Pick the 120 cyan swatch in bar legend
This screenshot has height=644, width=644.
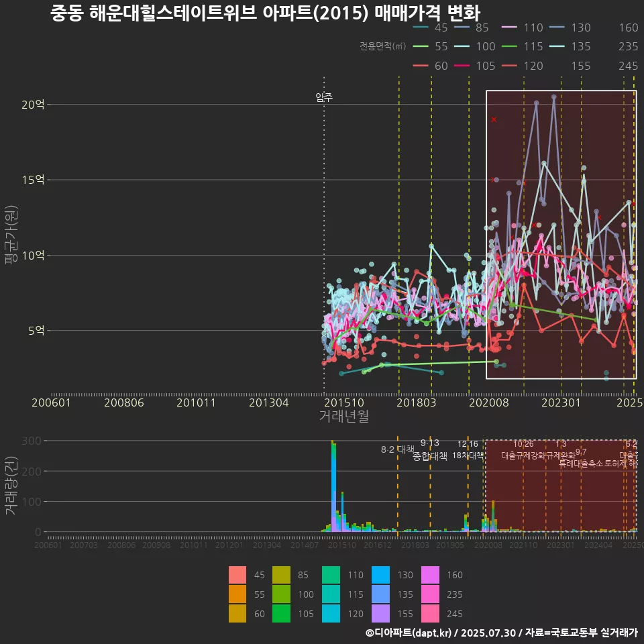click(331, 613)
